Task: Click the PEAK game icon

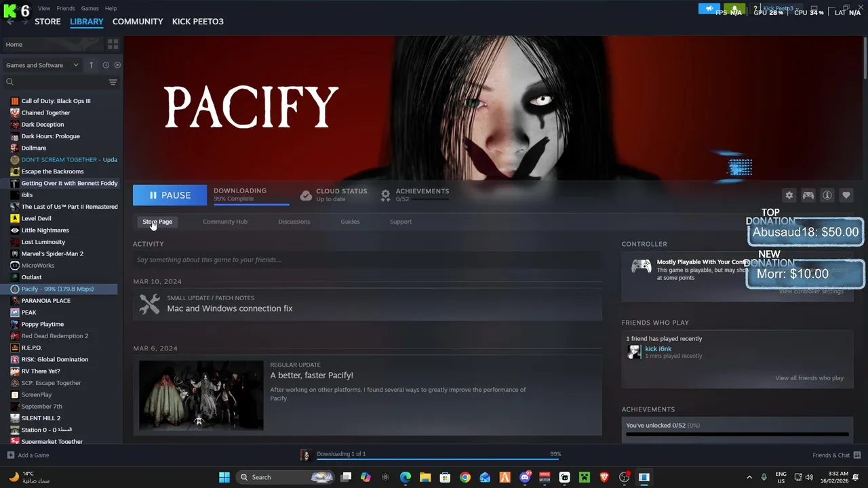Action: click(15, 312)
